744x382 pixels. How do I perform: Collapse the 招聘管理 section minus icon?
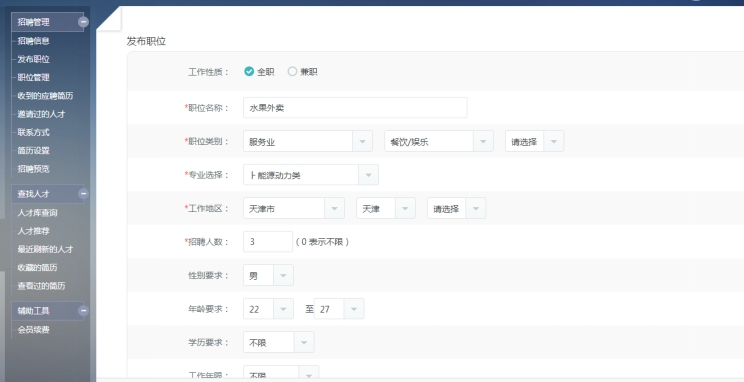coord(83,22)
